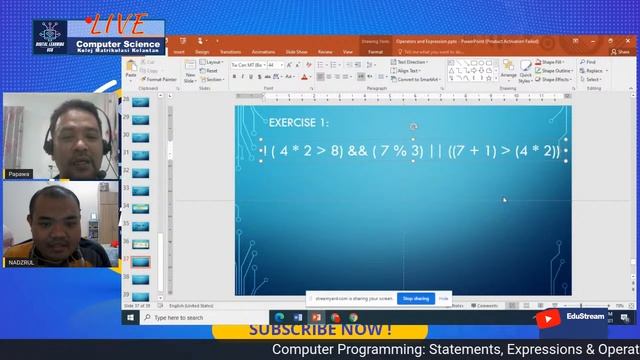Toggle Justify paragraph alignment
This screenshot has height=360, width=640.
point(346,77)
